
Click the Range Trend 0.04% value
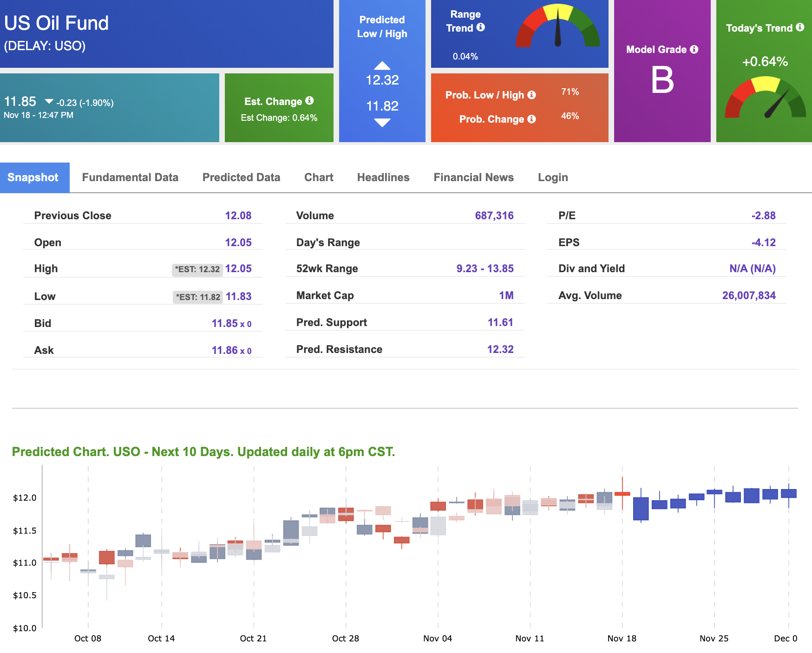(465, 57)
